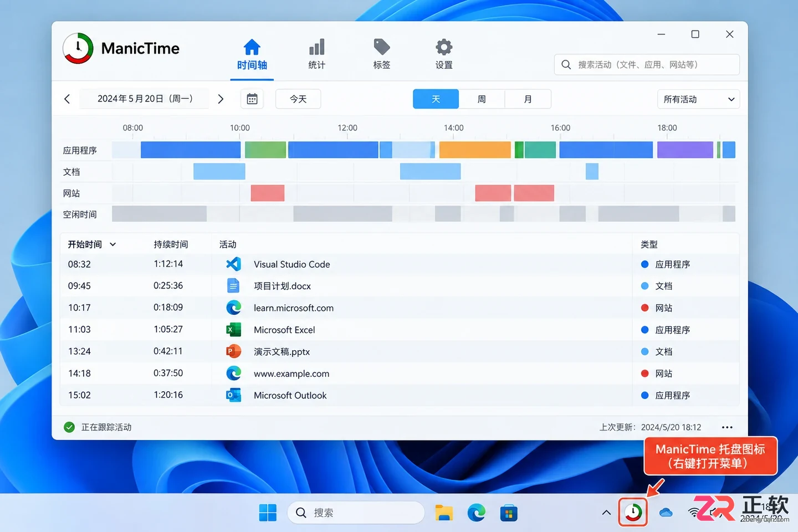Go to the next day arrow
Viewport: 798px width, 532px height.
tap(221, 99)
